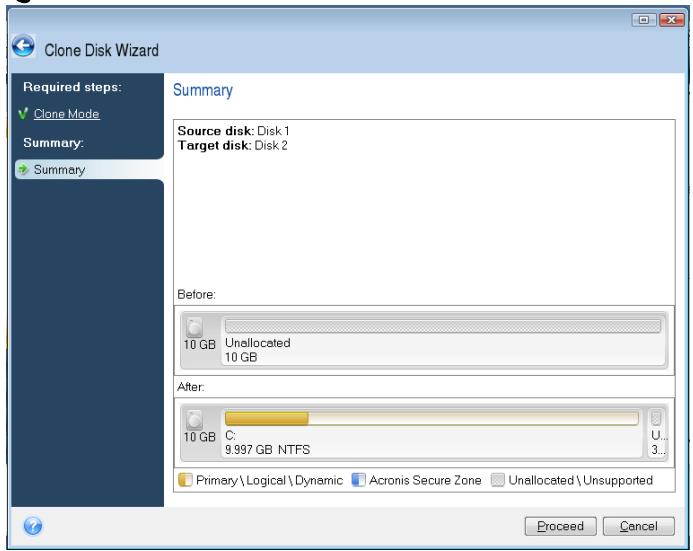Click the disk icon in the Before panel

(194, 327)
